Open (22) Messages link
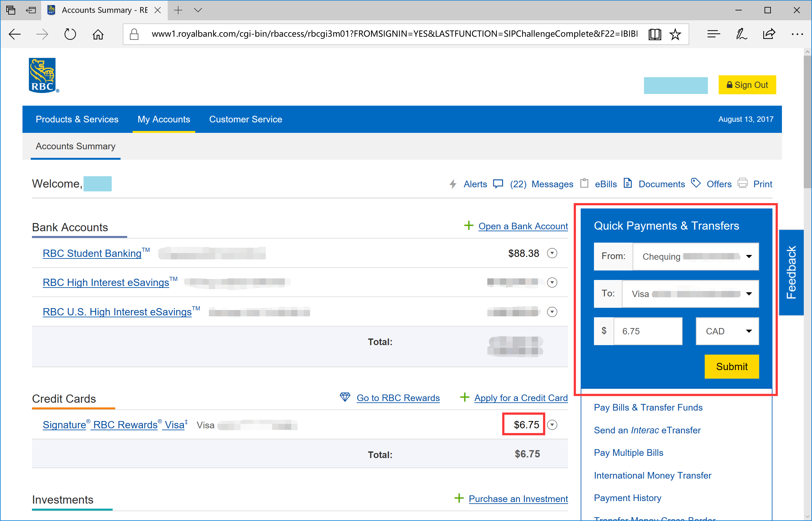Viewport: 812px width, 521px height. point(541,184)
